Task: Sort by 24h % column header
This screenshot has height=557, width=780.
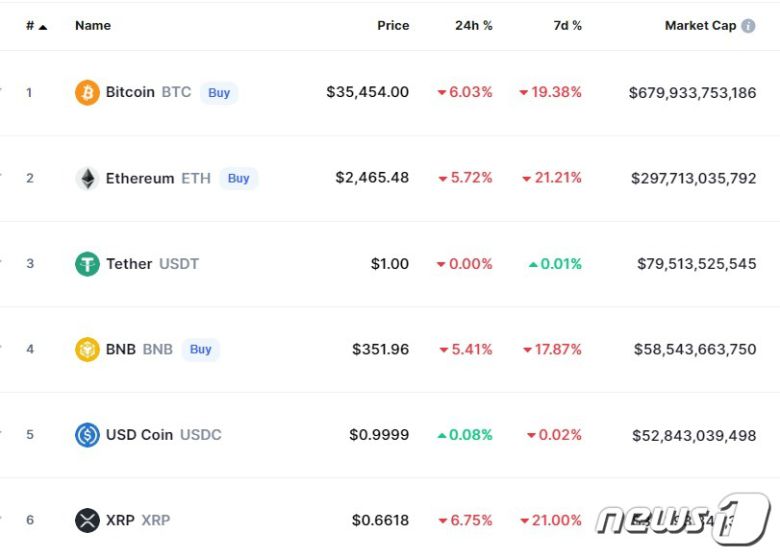Action: pos(474,26)
